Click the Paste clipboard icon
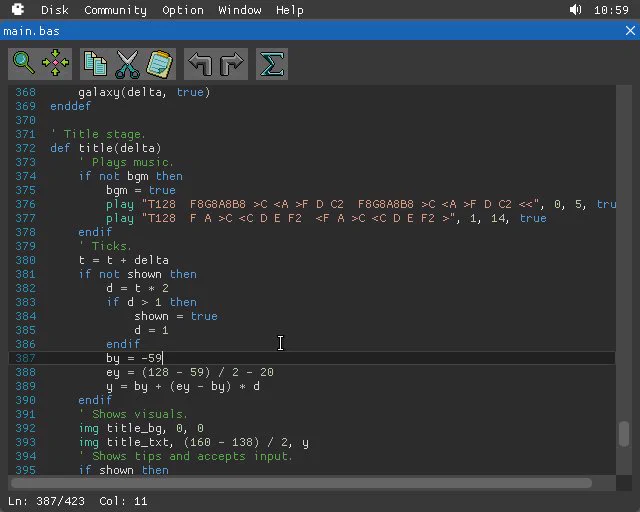640x512 pixels. [x=160, y=64]
